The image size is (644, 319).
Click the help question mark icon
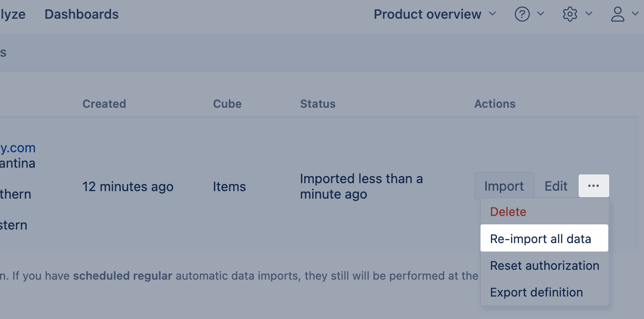pos(522,15)
